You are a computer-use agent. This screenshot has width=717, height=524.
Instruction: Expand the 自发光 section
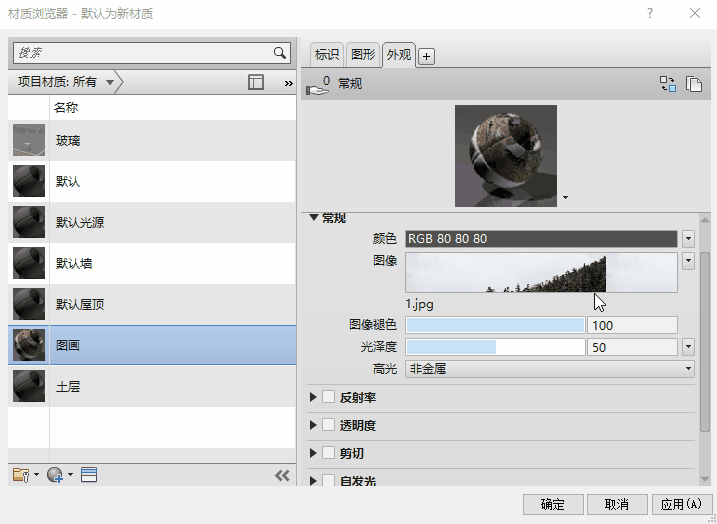click(313, 480)
